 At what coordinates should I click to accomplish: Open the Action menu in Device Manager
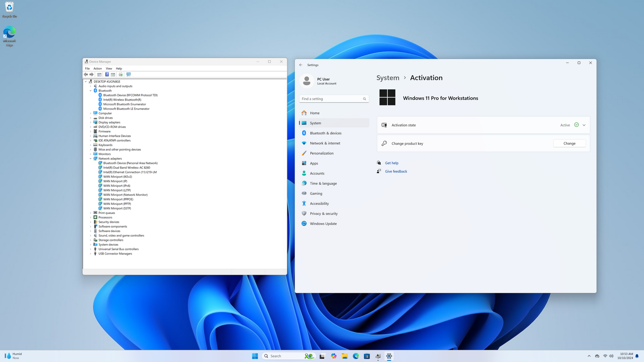[x=98, y=68]
